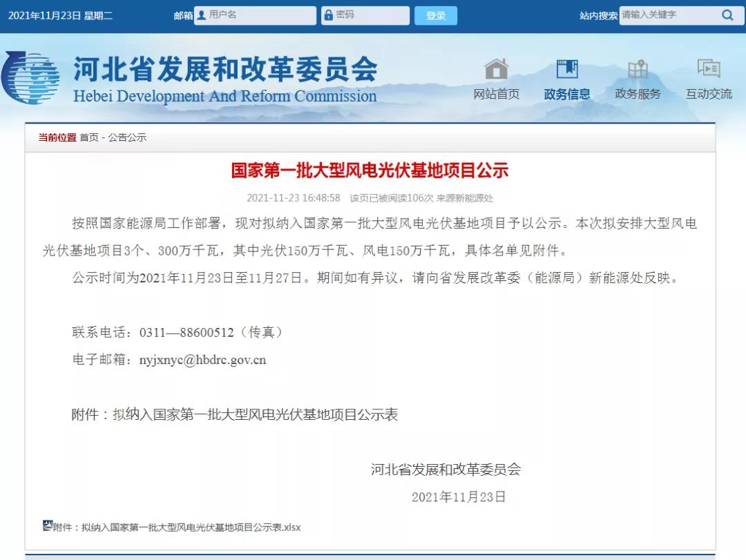The height and width of the screenshot is (560, 746).
Task: Select the 政务信息 document icon
Action: (567, 69)
